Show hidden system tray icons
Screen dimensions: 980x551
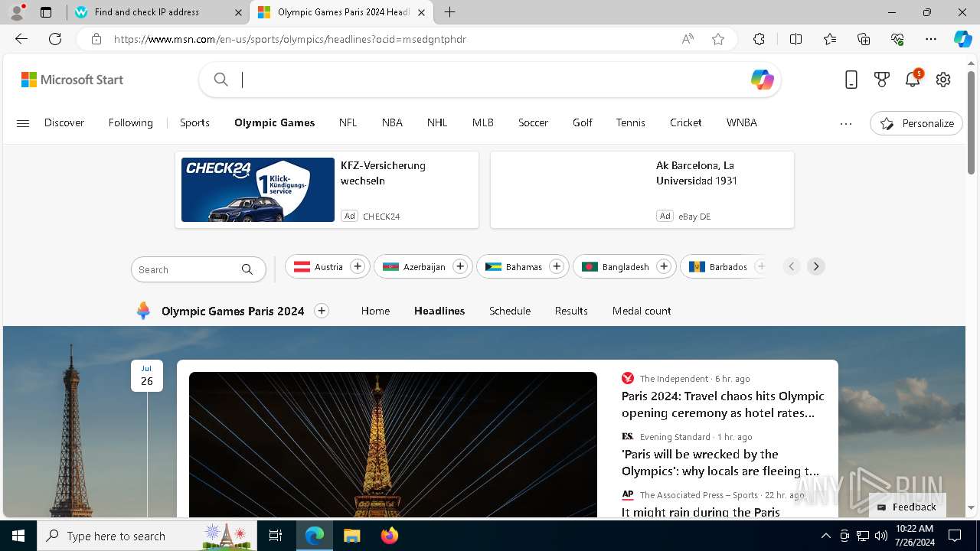click(x=825, y=536)
